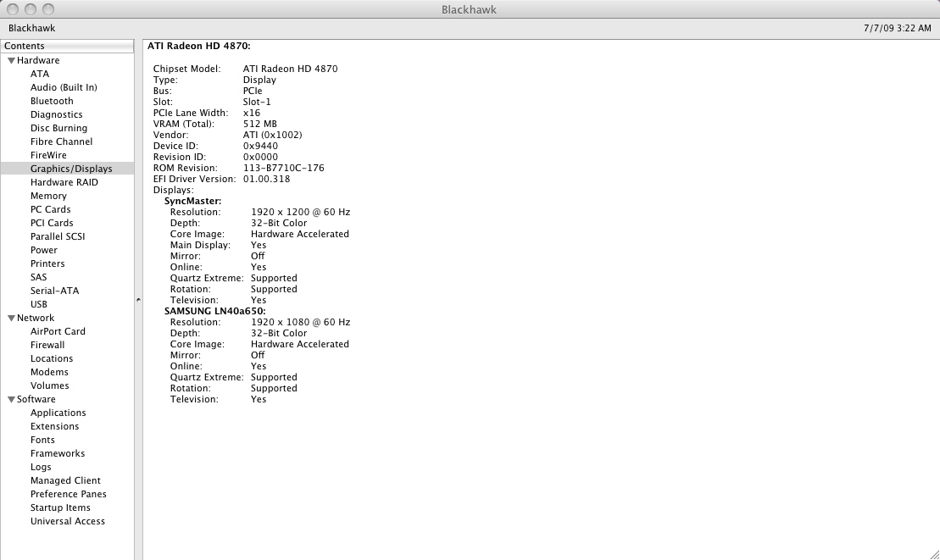
Task: Open Serial-ATA section
Action: [54, 291]
